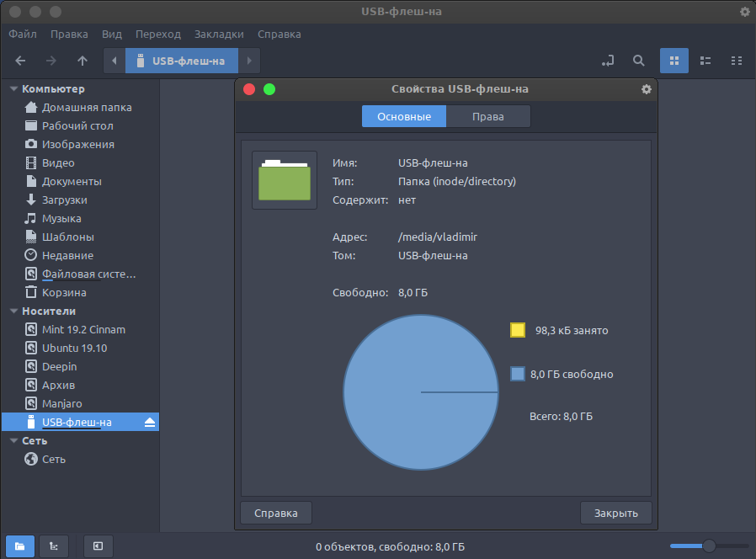Image resolution: width=756 pixels, height=559 pixels.
Task: Select Mint 19.2 Cinnam volume
Action: (80, 330)
